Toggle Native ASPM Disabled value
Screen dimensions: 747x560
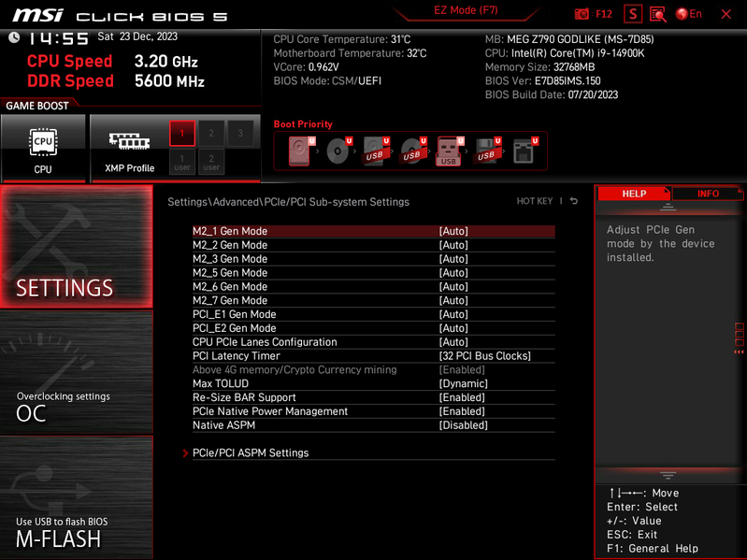tap(463, 424)
